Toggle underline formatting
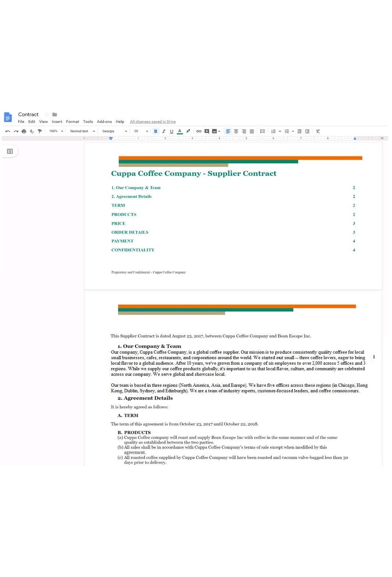The image size is (392, 577). [x=171, y=131]
